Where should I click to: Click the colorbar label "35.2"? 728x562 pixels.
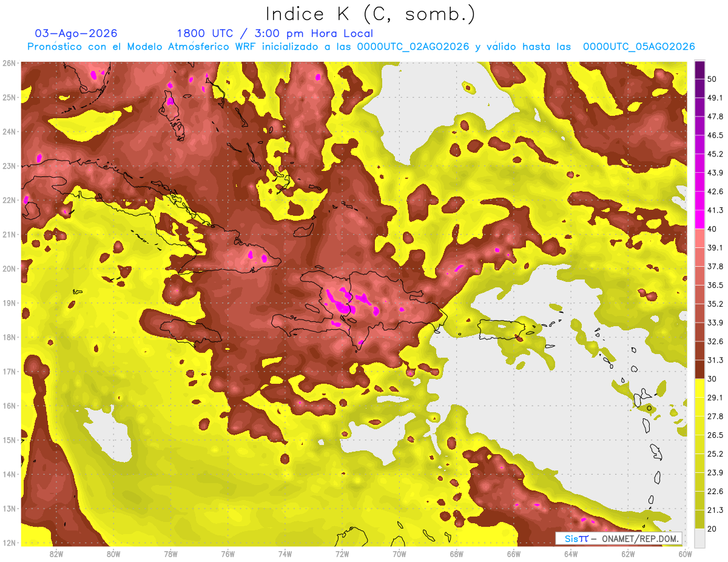(715, 304)
